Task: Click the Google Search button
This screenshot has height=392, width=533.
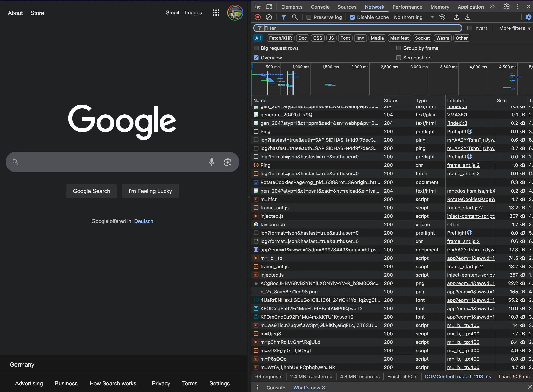Action: (91, 191)
